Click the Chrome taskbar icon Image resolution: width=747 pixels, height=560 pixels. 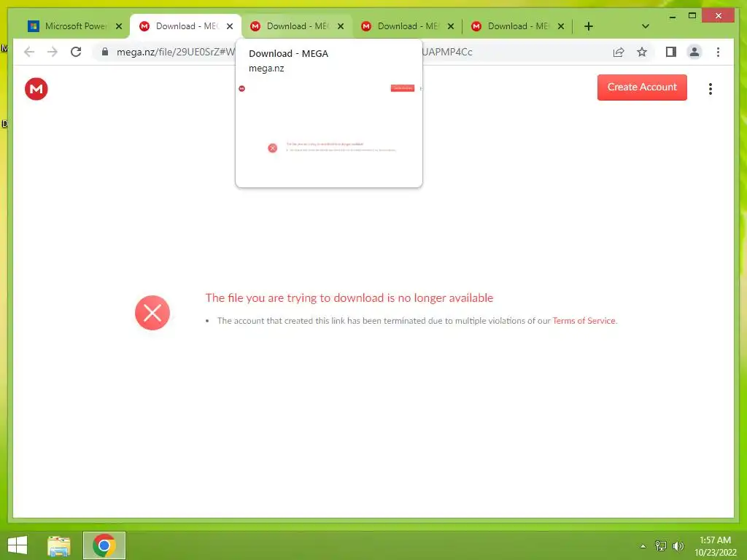click(x=104, y=545)
